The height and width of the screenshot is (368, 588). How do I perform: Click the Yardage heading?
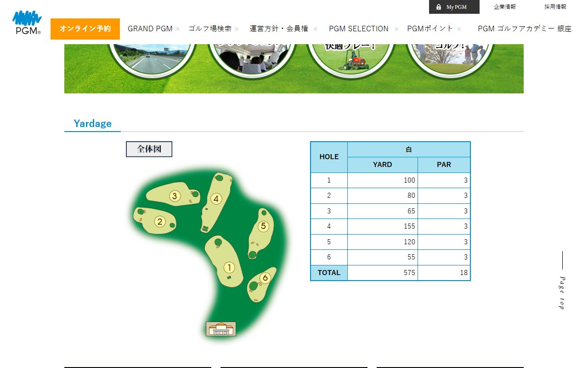tap(92, 123)
